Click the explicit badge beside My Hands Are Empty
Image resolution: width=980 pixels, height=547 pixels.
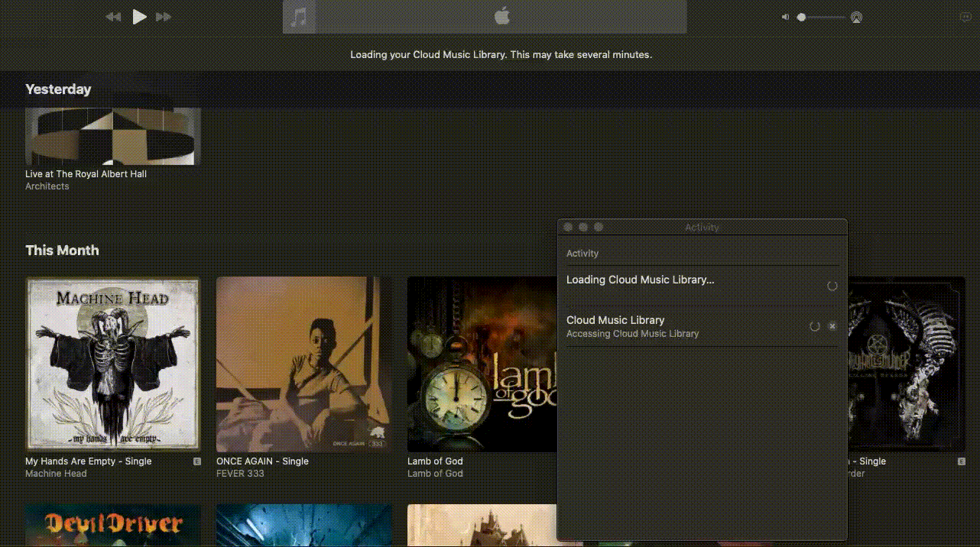(197, 461)
